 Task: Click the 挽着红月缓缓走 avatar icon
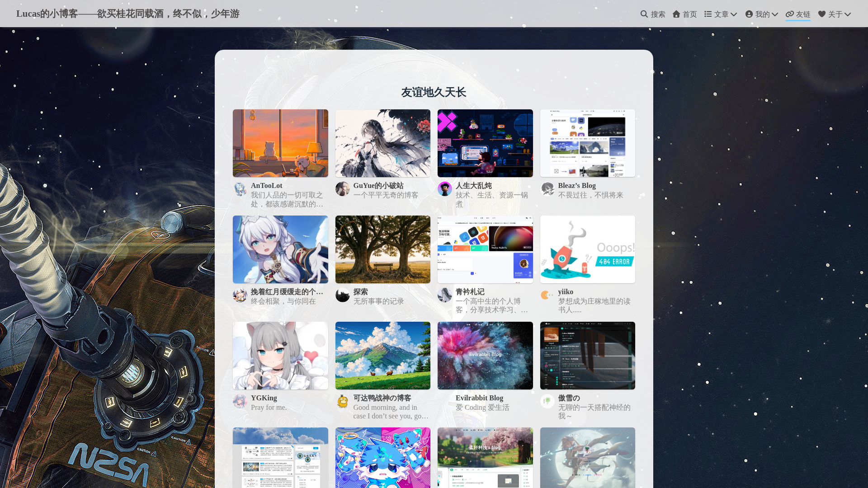click(240, 295)
